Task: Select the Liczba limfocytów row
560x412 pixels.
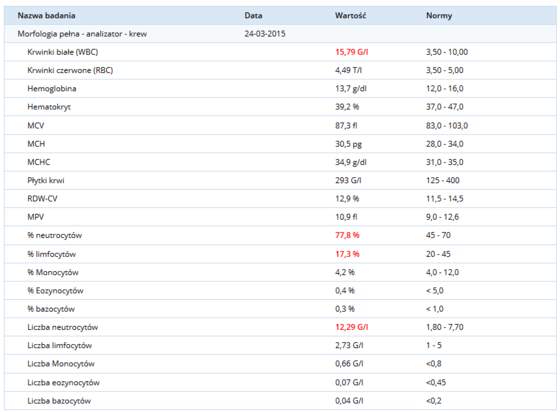Action: pyautogui.click(x=280, y=345)
